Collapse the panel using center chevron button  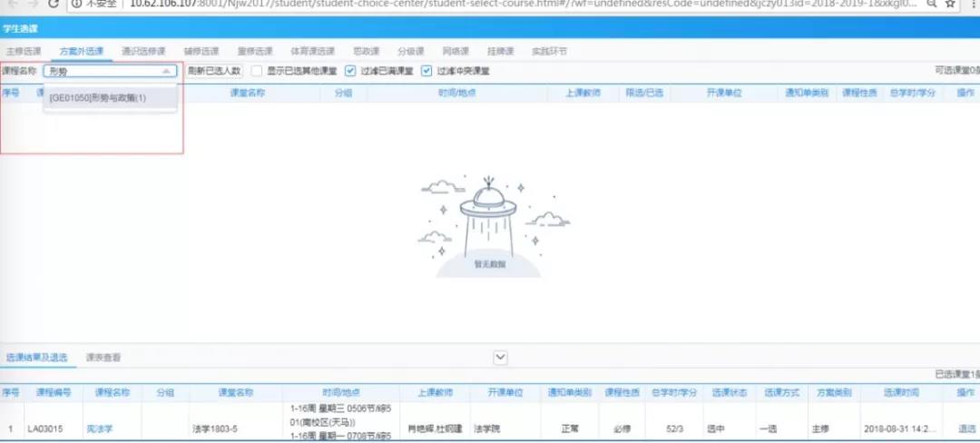point(500,358)
